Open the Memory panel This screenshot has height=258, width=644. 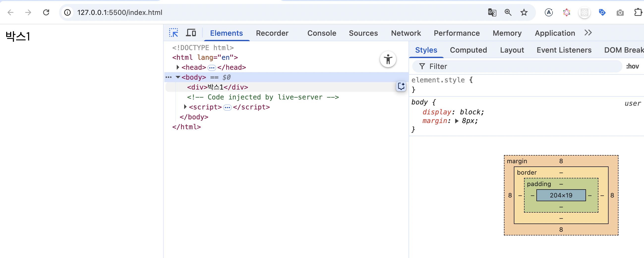tap(507, 33)
